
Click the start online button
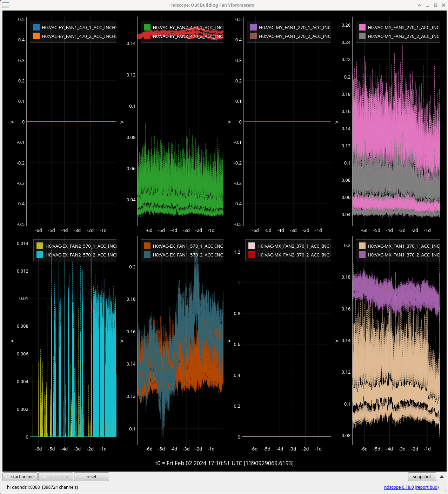20,476
